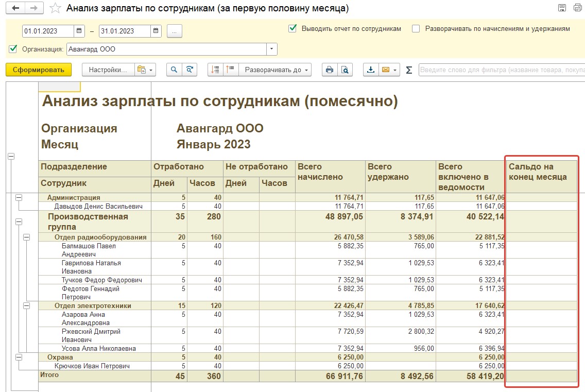The width and height of the screenshot is (585, 392).
Task: Select the 'Производственная группа' row name
Action: click(x=88, y=222)
